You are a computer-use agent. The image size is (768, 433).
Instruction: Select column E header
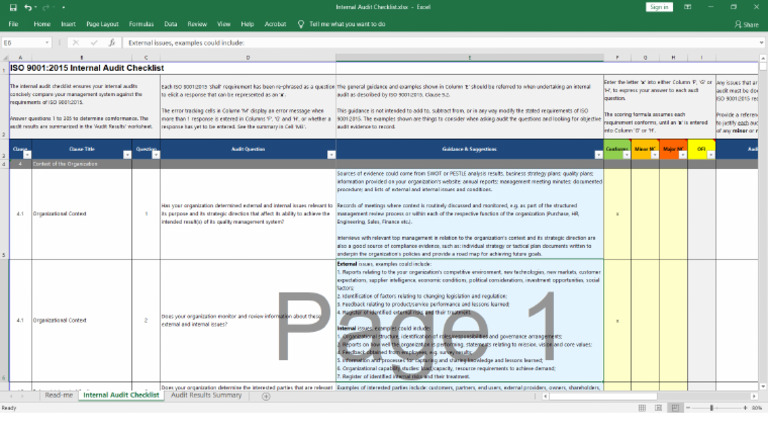(x=470, y=58)
